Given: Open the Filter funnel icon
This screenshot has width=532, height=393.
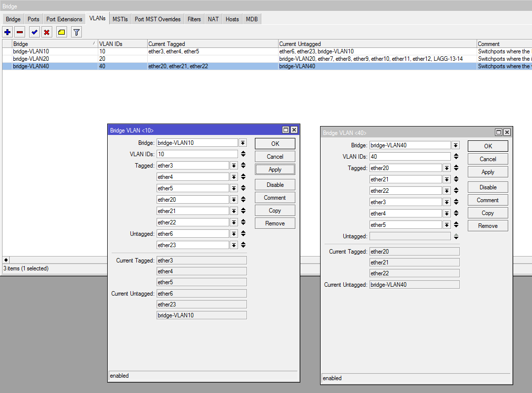Looking at the screenshot, I should (76, 32).
